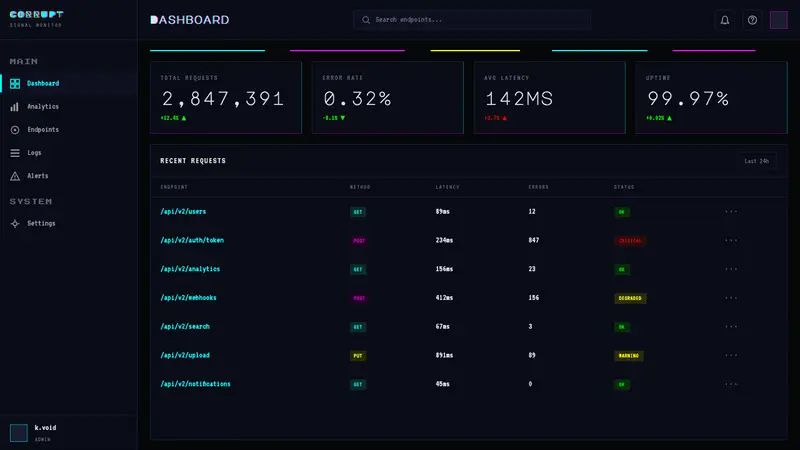This screenshot has height=450, width=800.
Task: Open the user avatar in top bar
Action: (779, 20)
